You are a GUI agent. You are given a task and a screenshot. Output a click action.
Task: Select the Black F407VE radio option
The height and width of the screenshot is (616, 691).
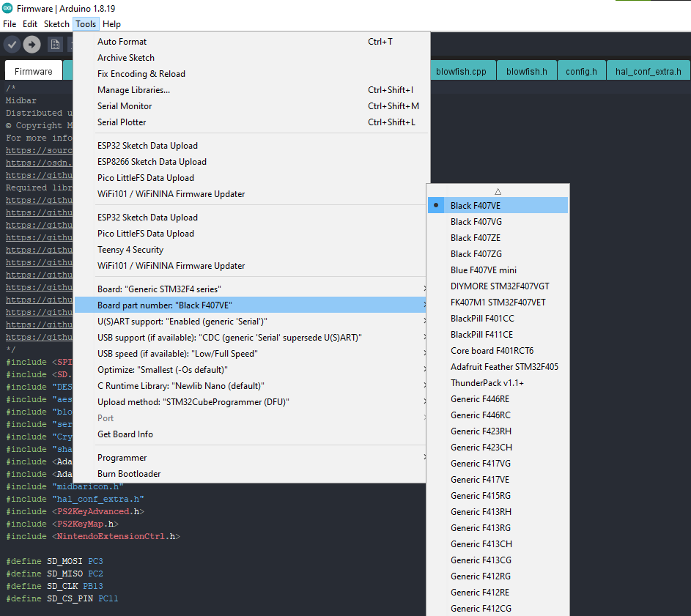[498, 205]
